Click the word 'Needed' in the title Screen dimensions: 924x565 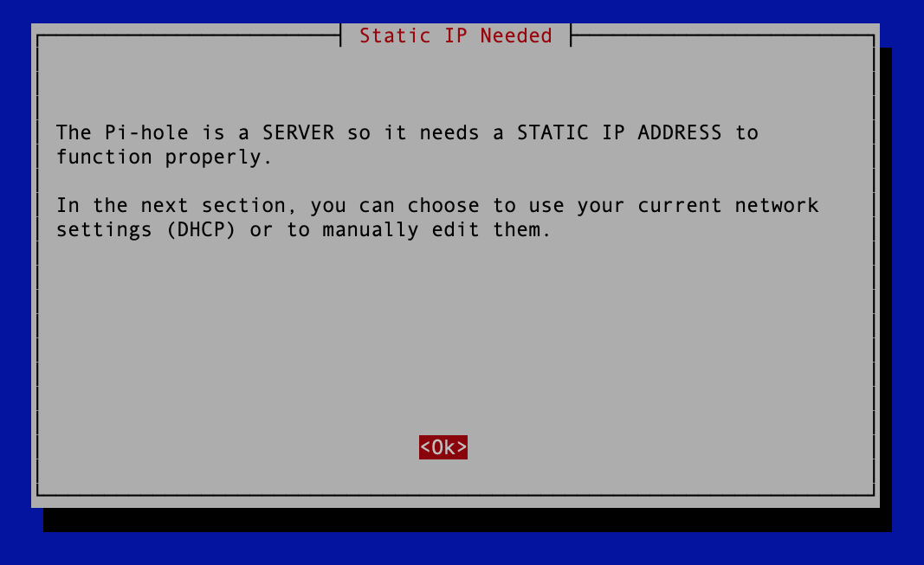click(516, 35)
